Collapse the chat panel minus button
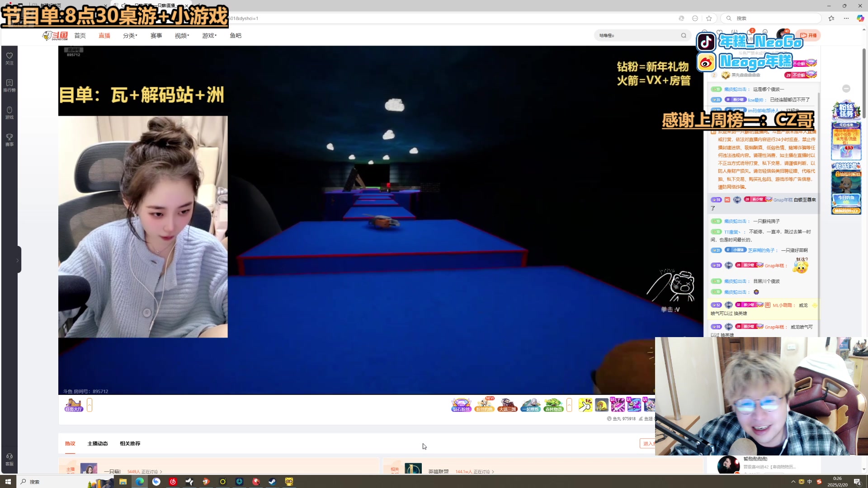 pyautogui.click(x=846, y=89)
